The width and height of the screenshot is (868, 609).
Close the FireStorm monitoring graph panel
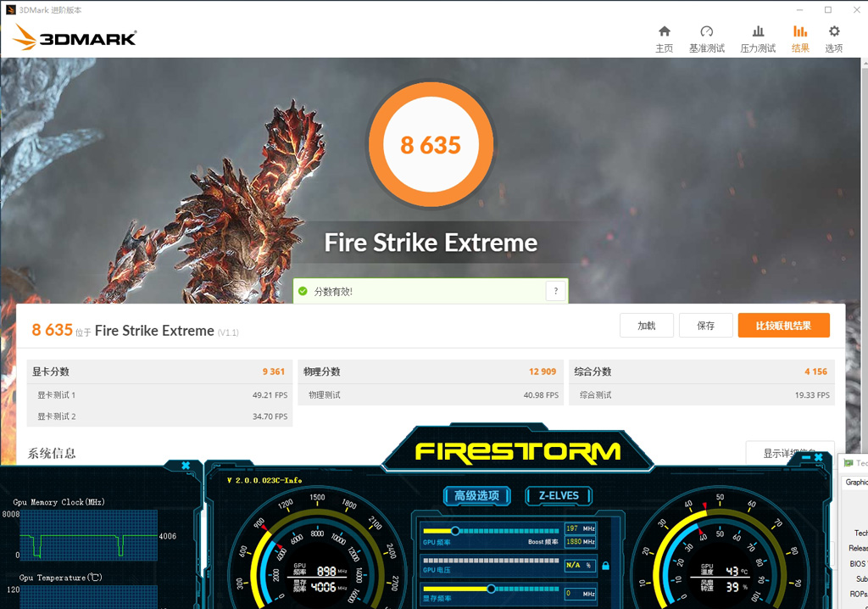tap(186, 466)
